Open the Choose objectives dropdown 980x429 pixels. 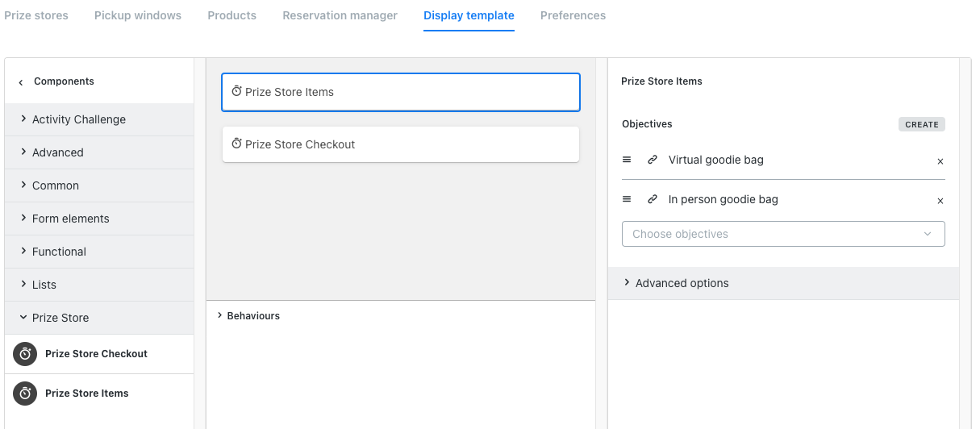click(x=782, y=234)
